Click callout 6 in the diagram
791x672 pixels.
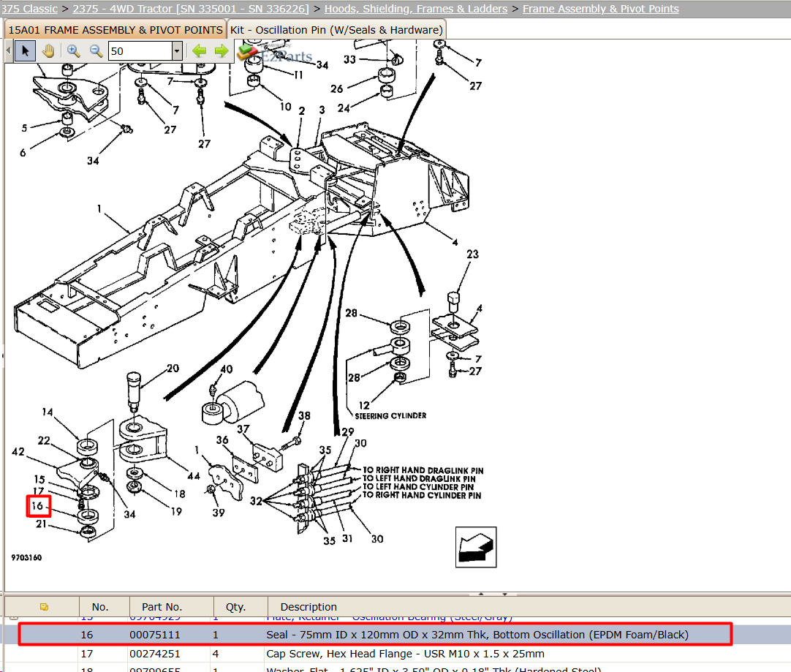point(23,153)
